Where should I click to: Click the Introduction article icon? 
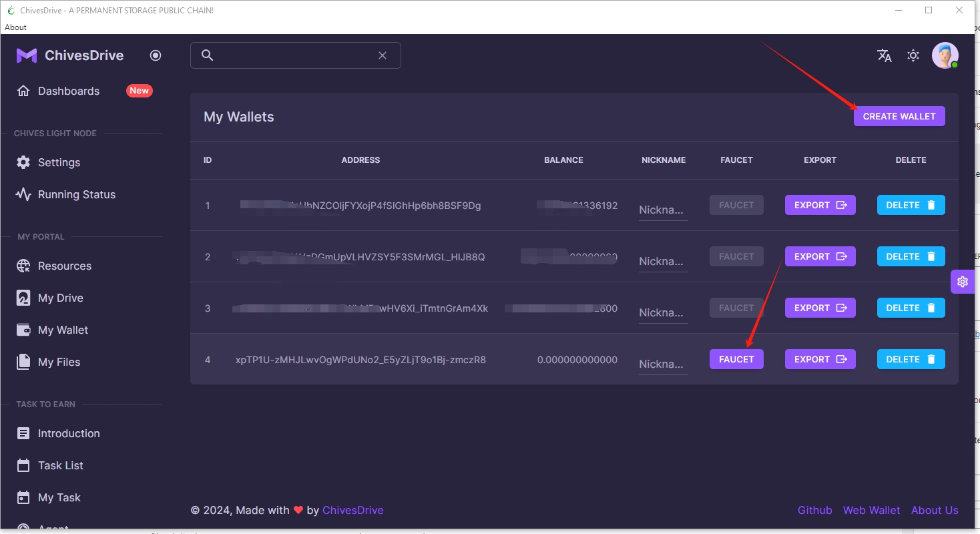tap(23, 433)
